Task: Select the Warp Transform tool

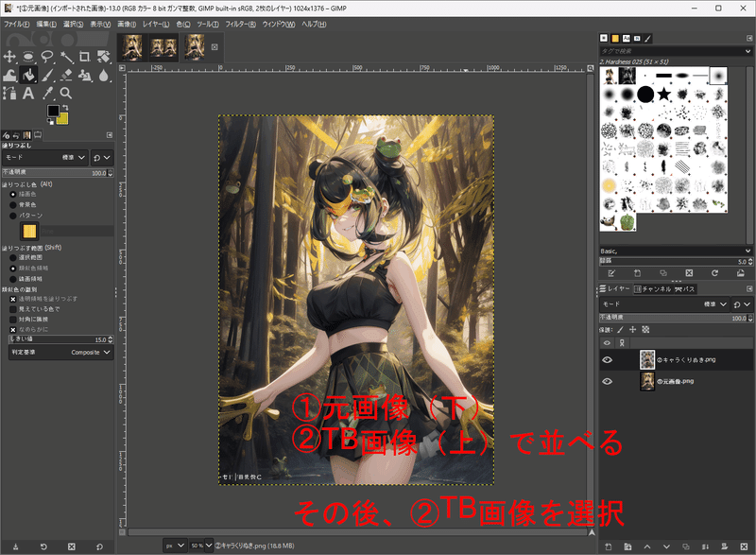Action: 9,76
